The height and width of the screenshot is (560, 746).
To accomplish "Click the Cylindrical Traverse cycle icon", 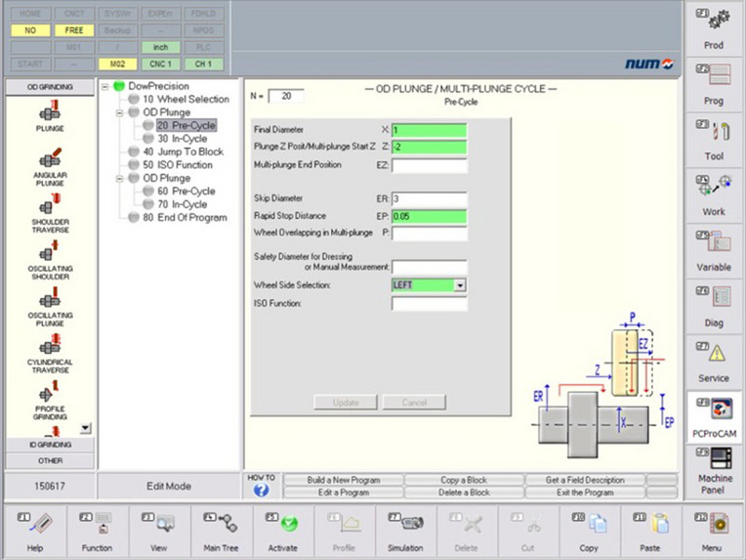I will click(49, 347).
